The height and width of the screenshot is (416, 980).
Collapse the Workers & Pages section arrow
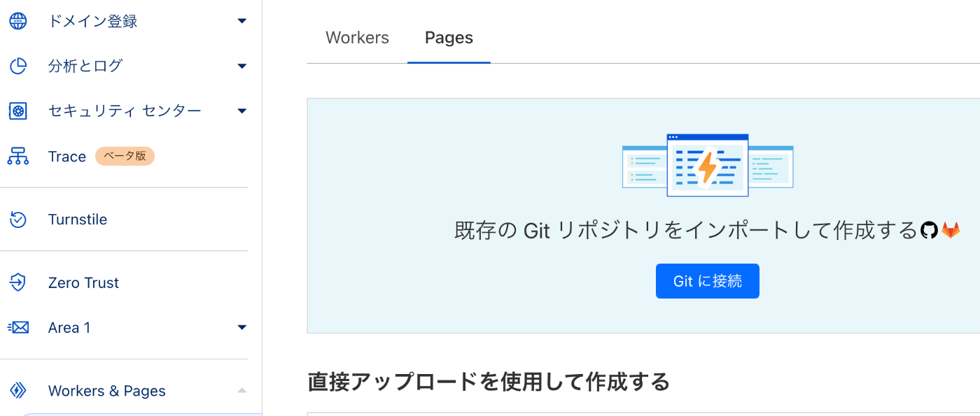tap(242, 390)
